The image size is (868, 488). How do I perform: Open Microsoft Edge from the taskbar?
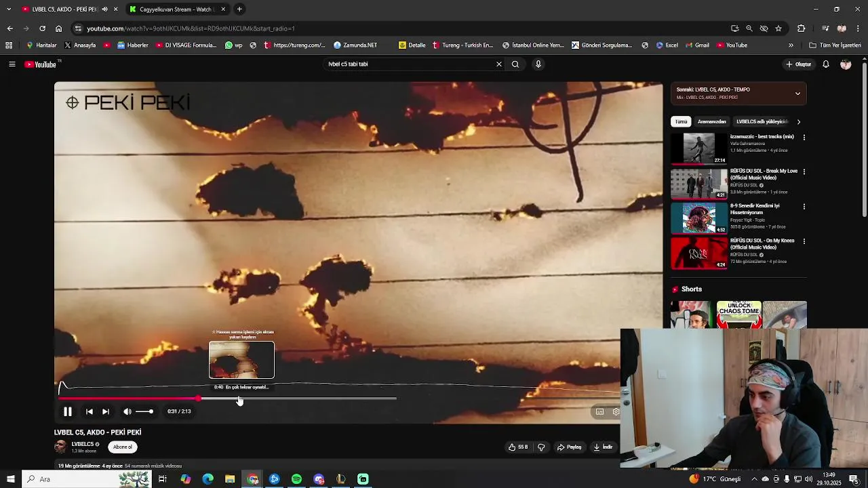pos(208,479)
